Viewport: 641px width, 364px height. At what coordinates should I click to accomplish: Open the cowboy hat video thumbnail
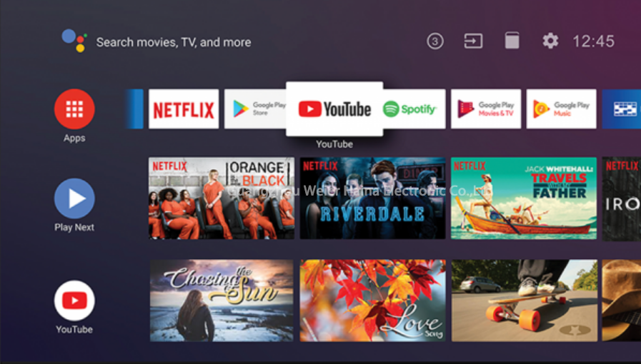tap(622, 300)
